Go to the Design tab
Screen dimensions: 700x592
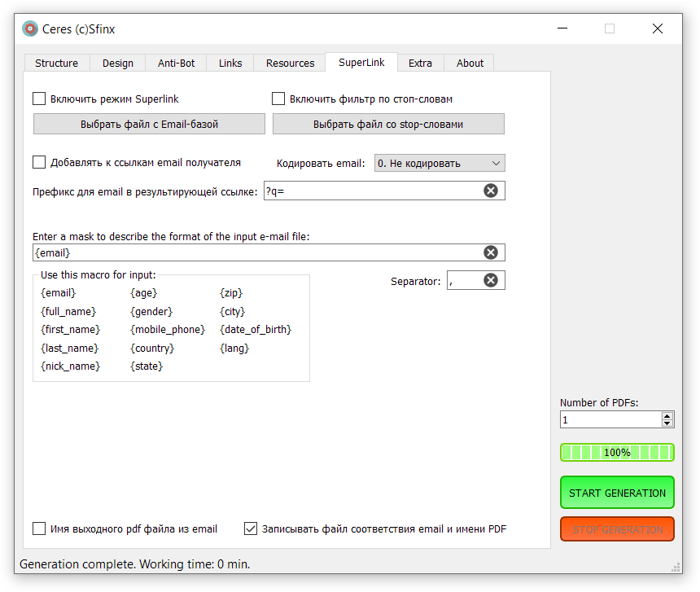[117, 63]
